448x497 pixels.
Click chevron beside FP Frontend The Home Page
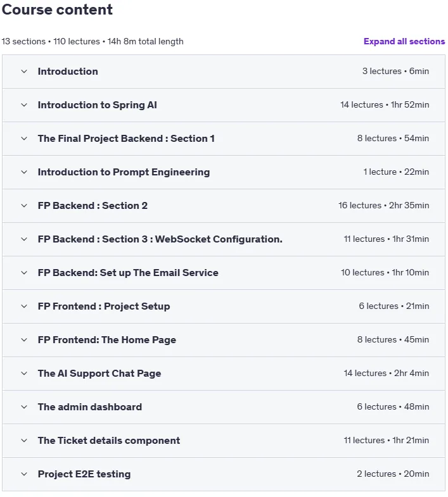pos(24,340)
